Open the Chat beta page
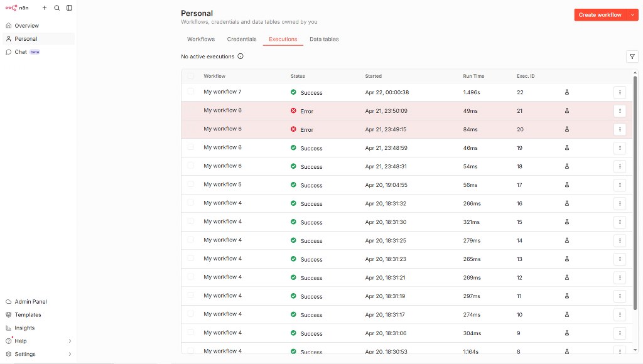 [38, 51]
